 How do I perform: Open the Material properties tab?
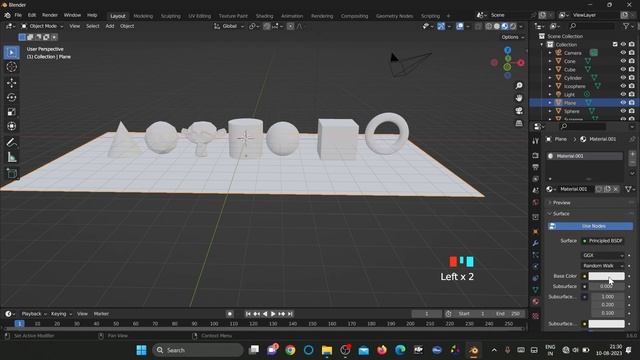[536, 302]
